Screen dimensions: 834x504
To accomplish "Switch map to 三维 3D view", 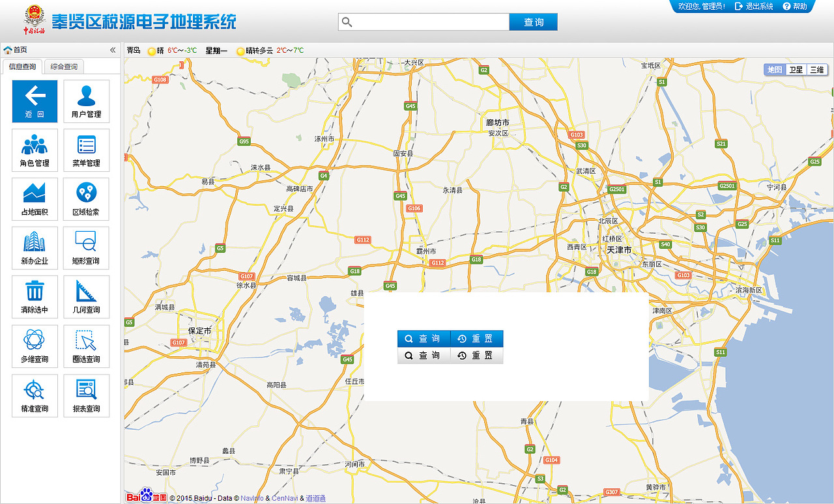I will tap(817, 70).
